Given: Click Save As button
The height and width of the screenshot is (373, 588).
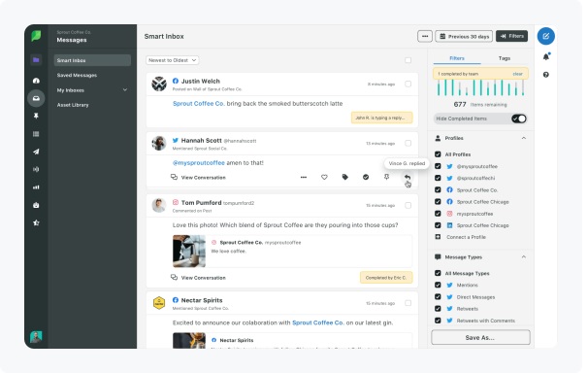Looking at the screenshot, I should click(480, 338).
